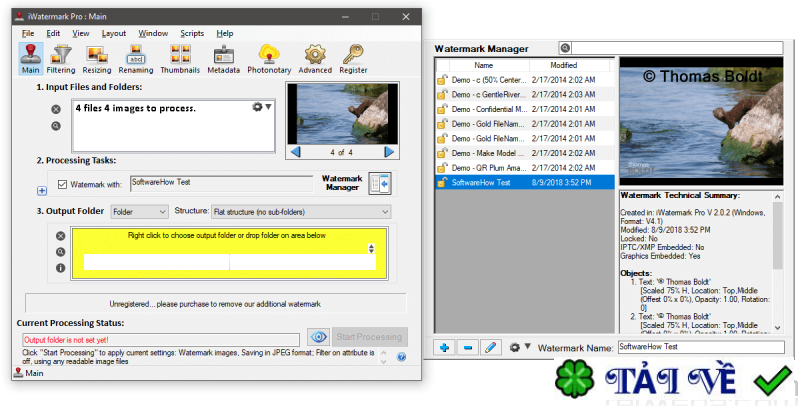Open the Edit menu
The height and width of the screenshot is (406, 800).
[x=53, y=33]
